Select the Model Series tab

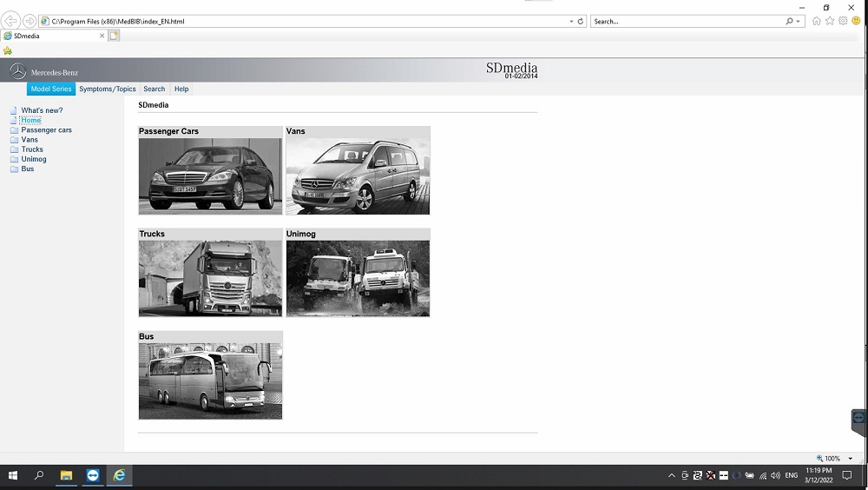tap(51, 89)
